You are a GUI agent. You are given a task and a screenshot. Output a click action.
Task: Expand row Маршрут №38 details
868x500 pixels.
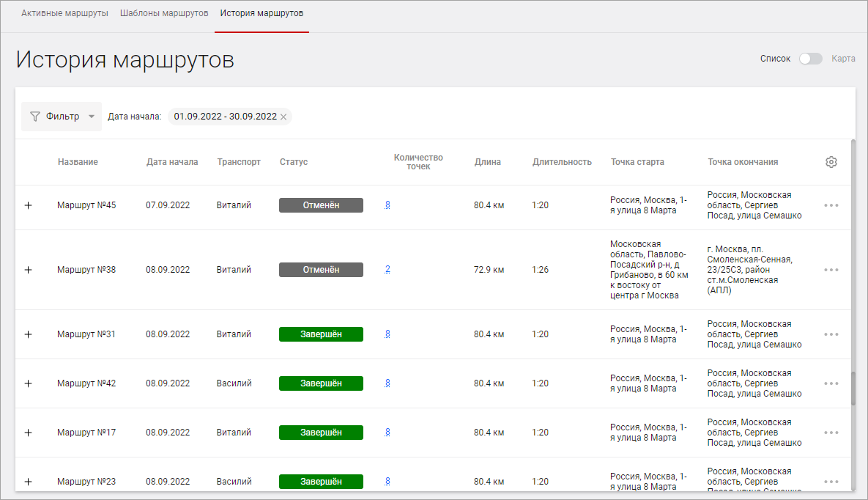29,270
